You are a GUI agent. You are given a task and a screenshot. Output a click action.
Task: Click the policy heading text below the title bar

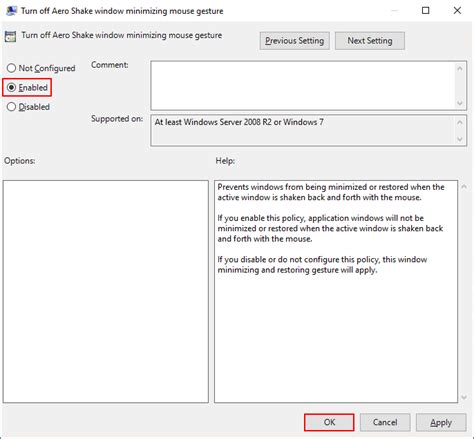(x=122, y=35)
